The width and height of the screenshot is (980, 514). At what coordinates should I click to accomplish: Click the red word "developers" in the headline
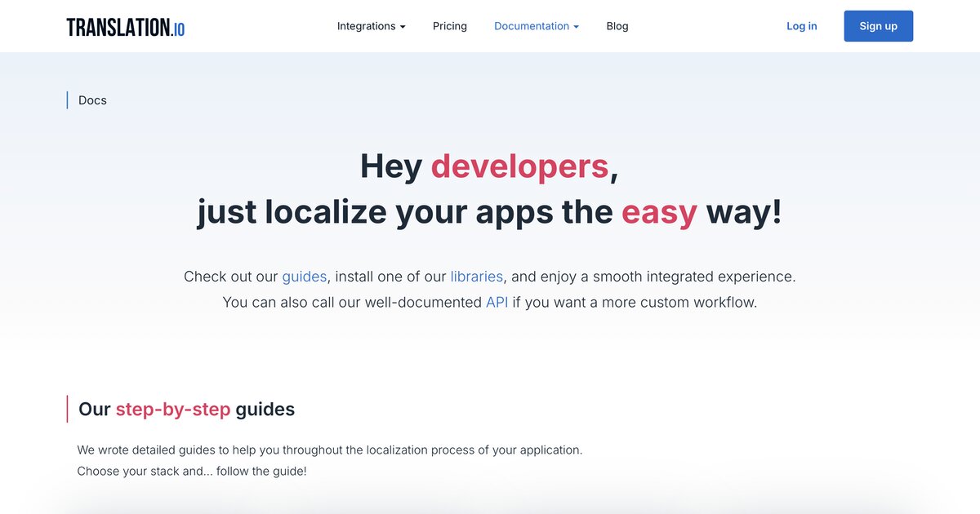[520, 166]
